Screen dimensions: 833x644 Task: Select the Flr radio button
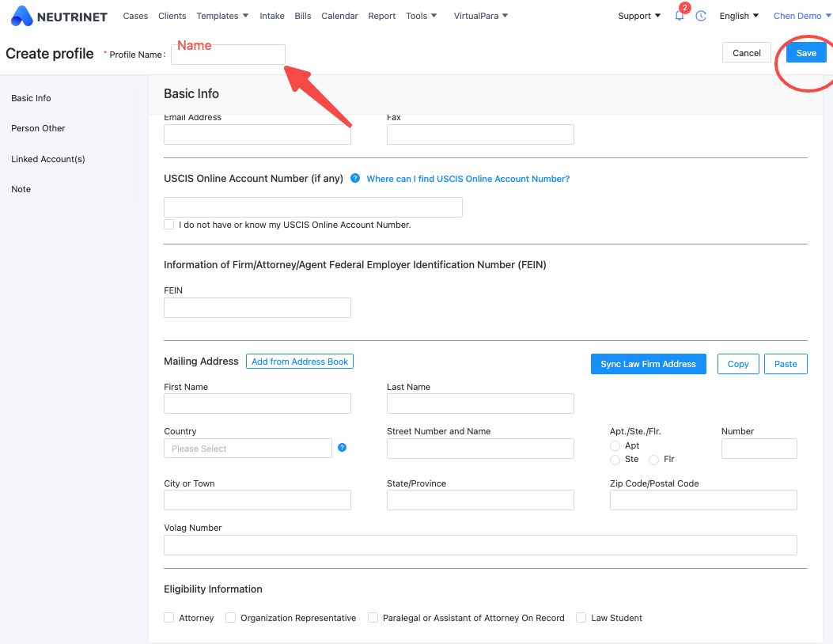654,460
